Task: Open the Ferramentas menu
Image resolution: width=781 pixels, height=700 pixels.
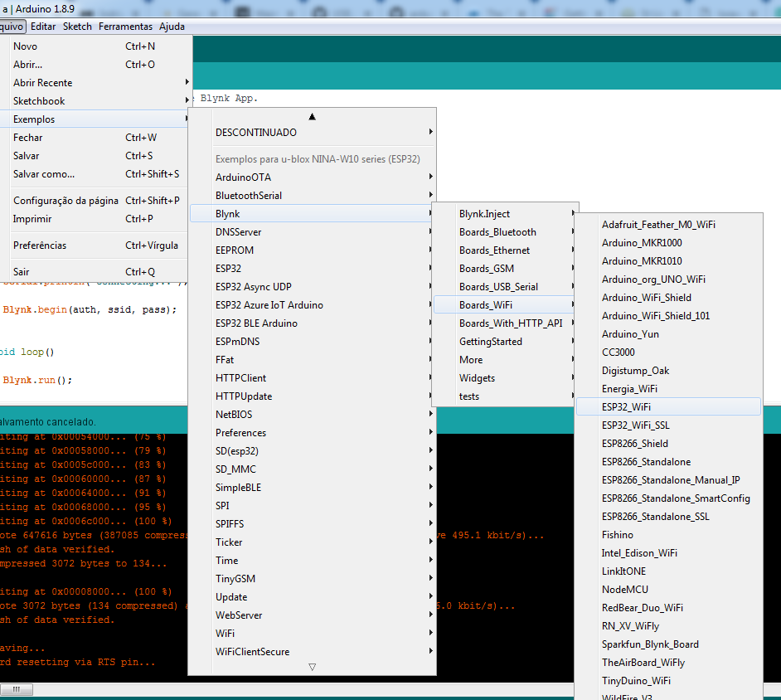Action: point(125,27)
